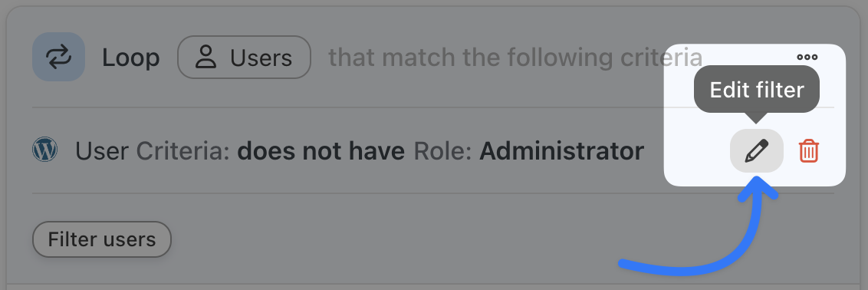Click the tooltip's downward pointer caret

click(x=756, y=117)
